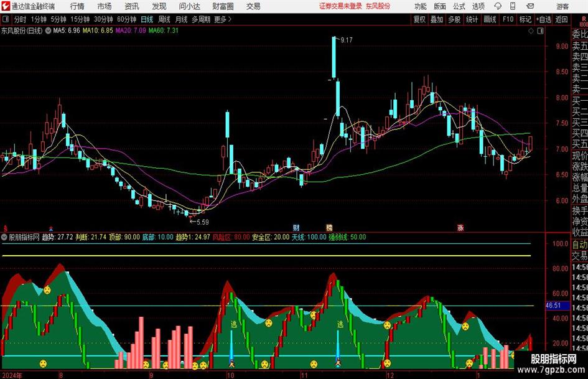
Task: Open the 市场 menu
Action: pyautogui.click(x=105, y=6)
